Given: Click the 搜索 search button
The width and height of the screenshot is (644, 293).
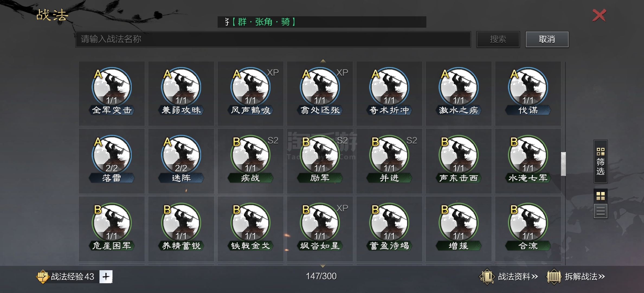Looking at the screenshot, I should pyautogui.click(x=498, y=39).
